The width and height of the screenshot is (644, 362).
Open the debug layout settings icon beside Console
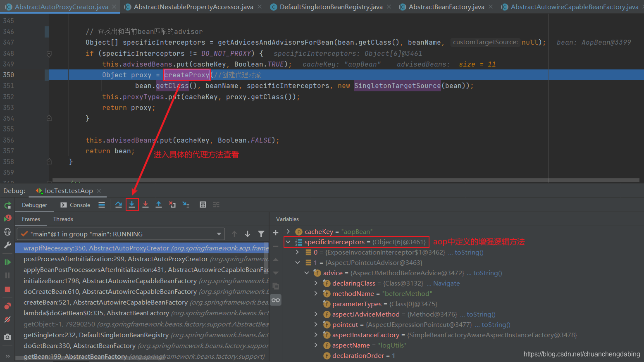(102, 205)
